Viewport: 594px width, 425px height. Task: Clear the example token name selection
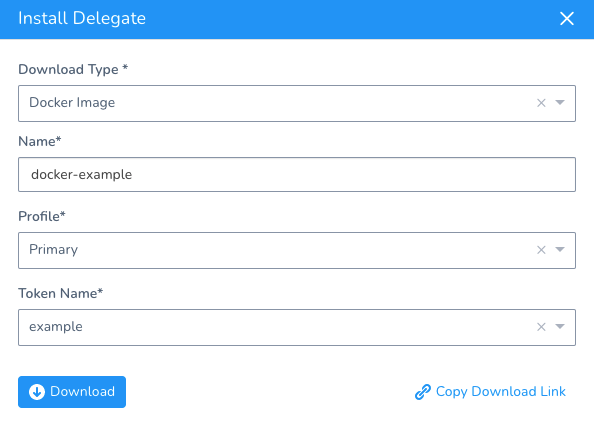tap(541, 327)
